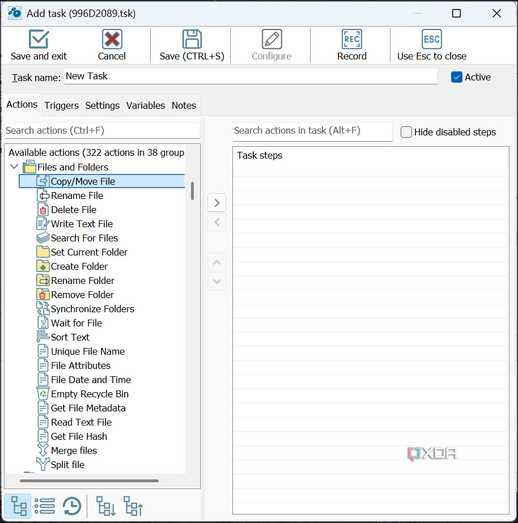Click the Empty Recycle Bin icon
The image size is (518, 523).
[43, 394]
